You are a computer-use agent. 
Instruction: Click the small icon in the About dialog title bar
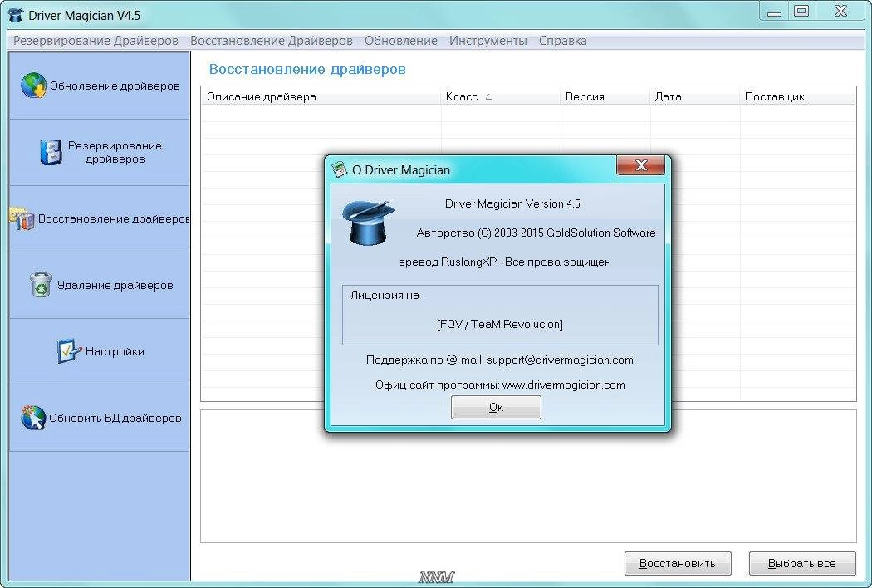[339, 169]
